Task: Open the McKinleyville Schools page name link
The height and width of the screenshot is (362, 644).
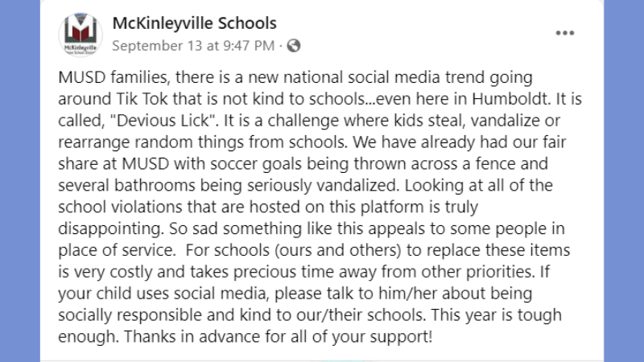Action: click(x=195, y=23)
